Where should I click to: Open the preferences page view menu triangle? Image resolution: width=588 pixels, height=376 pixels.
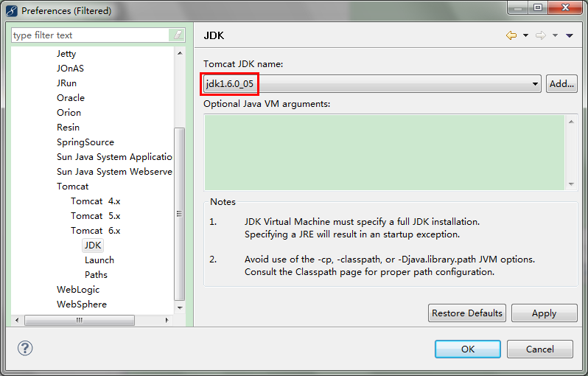pyautogui.click(x=570, y=35)
